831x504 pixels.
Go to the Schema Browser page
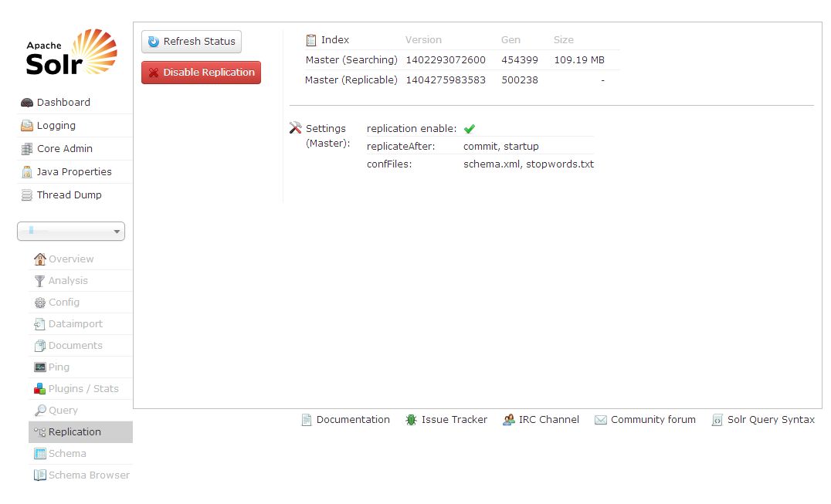[x=88, y=475]
